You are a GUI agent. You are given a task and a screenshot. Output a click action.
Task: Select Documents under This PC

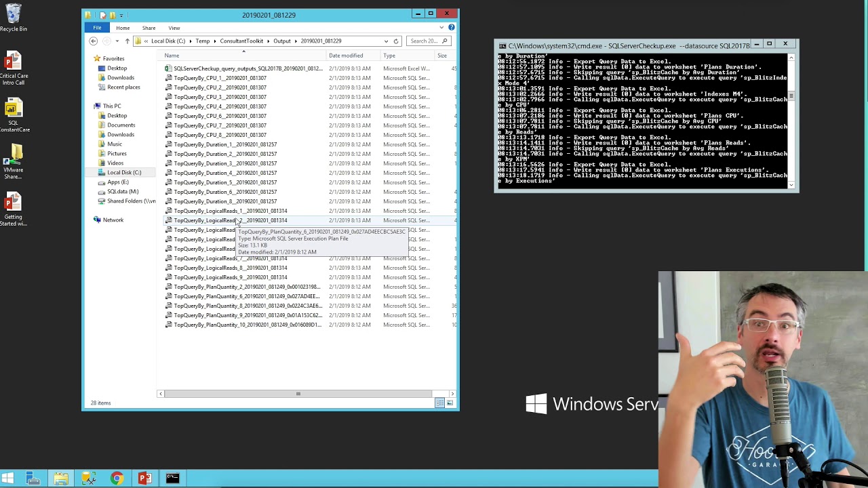121,125
